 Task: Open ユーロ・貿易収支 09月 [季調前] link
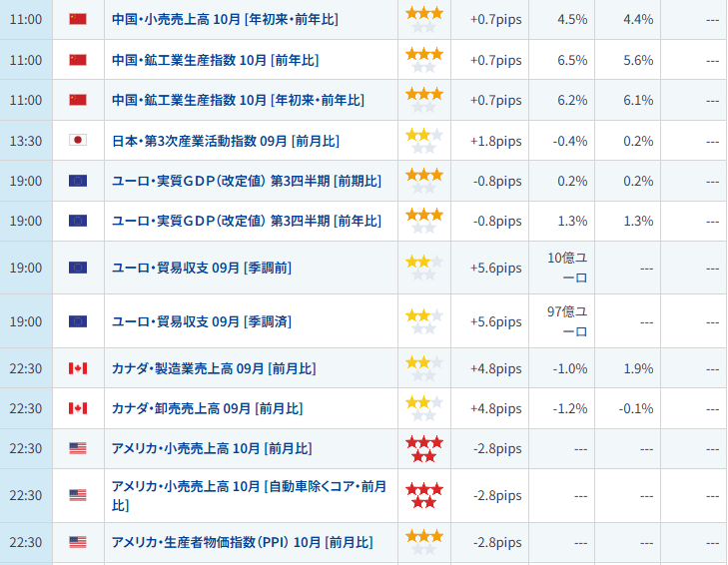[x=202, y=268]
